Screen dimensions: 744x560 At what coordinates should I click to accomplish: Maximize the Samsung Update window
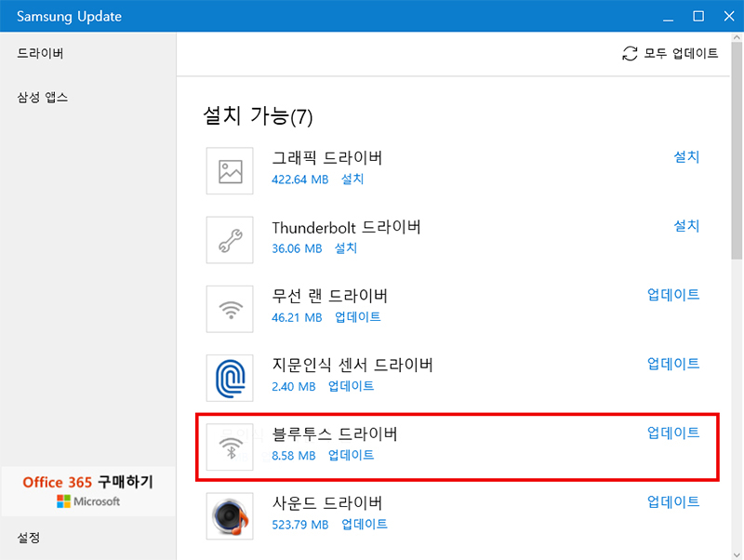[698, 16]
